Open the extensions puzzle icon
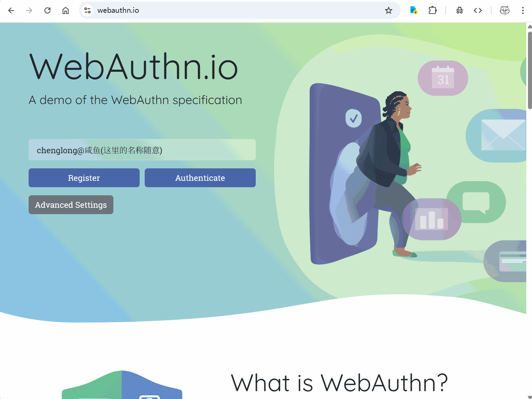The image size is (532, 399). (433, 10)
